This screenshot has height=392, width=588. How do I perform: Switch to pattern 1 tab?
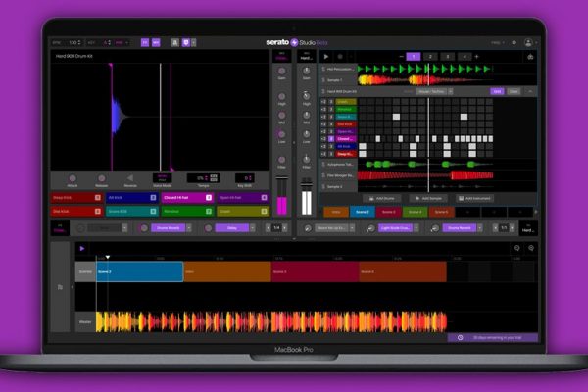(x=414, y=57)
